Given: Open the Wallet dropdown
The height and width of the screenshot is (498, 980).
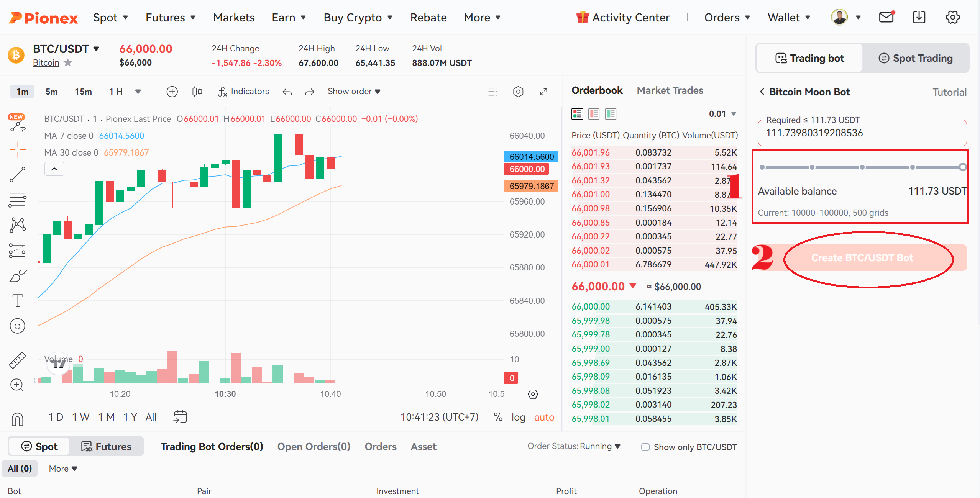Looking at the screenshot, I should [789, 18].
